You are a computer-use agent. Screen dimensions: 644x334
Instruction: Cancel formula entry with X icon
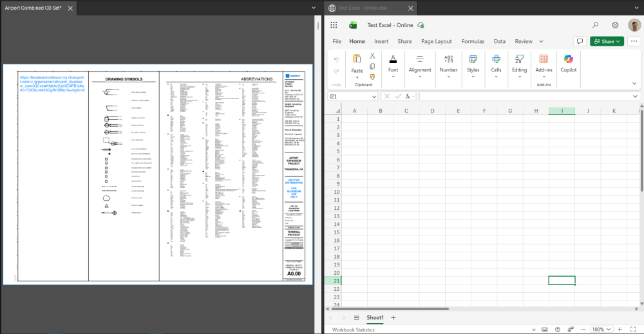point(387,96)
